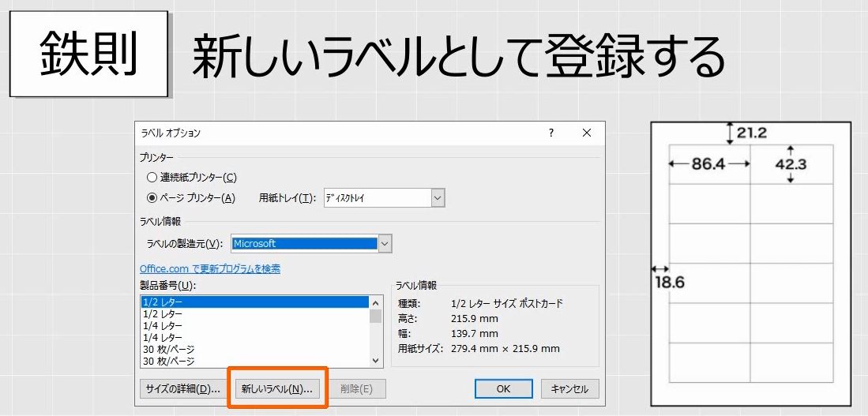Select the highlighted 1/2 レター row

pos(254,302)
